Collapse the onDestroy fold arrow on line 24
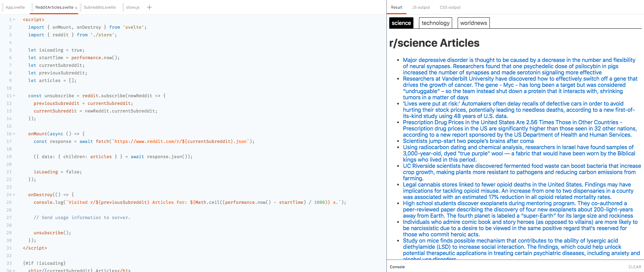644x272 pixels. click(x=14, y=195)
